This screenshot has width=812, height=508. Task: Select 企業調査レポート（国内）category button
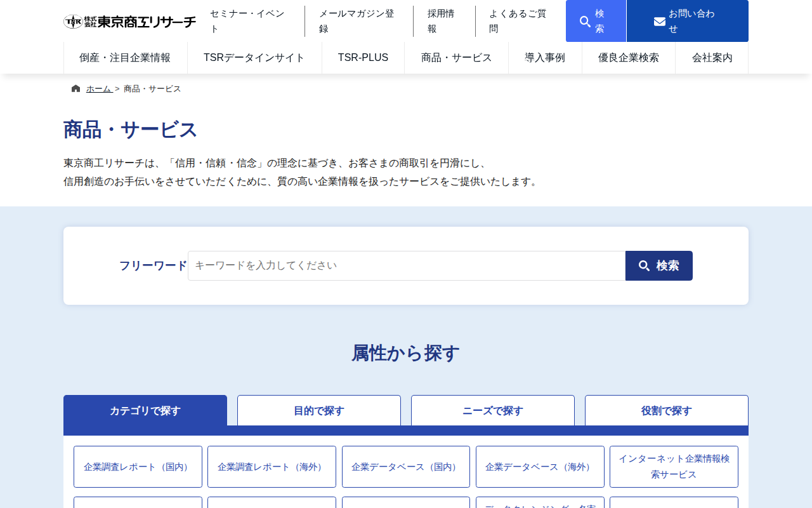point(138,466)
